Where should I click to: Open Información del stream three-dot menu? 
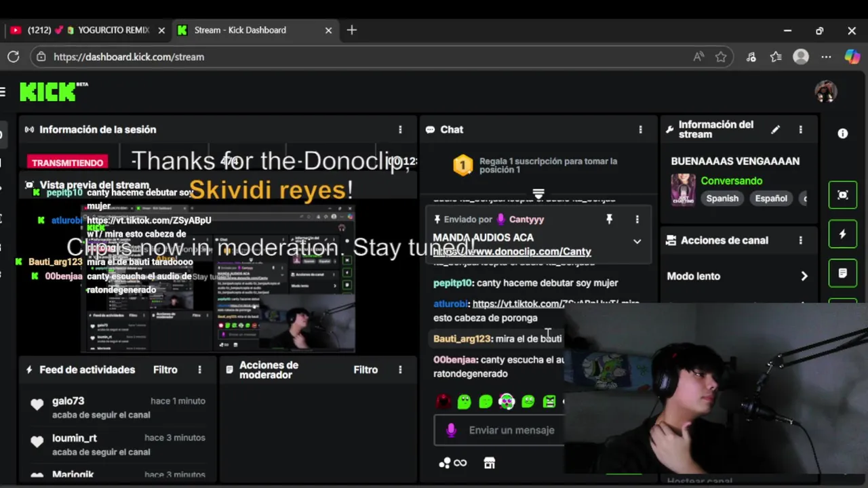[801, 129]
